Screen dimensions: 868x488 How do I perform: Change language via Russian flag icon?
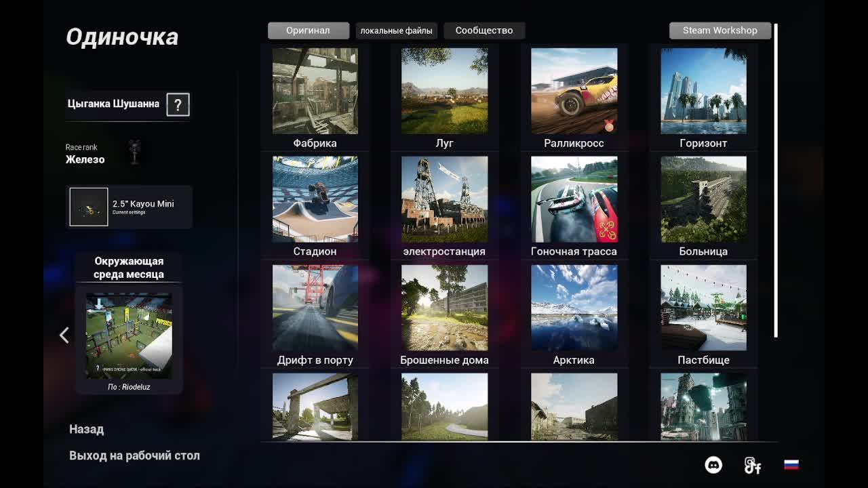click(791, 465)
